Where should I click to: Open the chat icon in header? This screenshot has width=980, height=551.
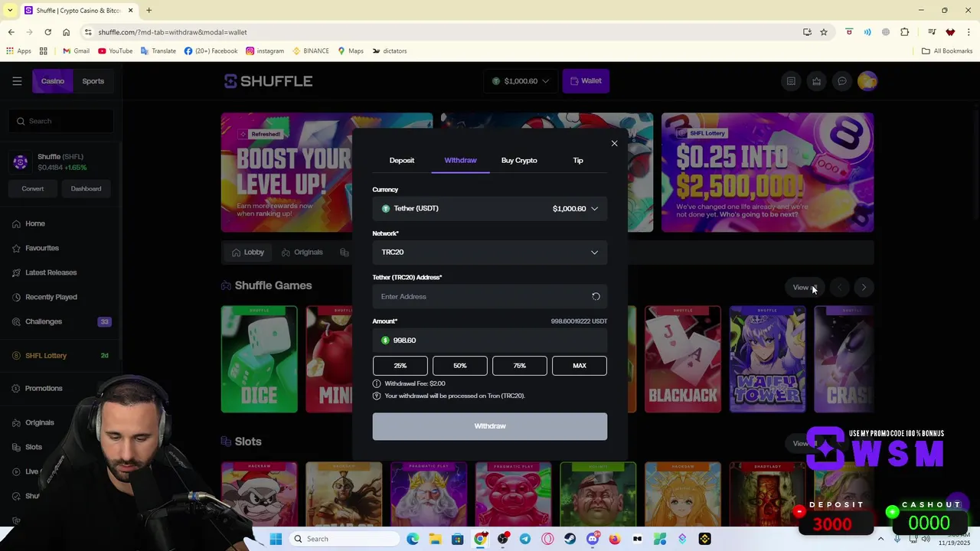[x=842, y=81]
